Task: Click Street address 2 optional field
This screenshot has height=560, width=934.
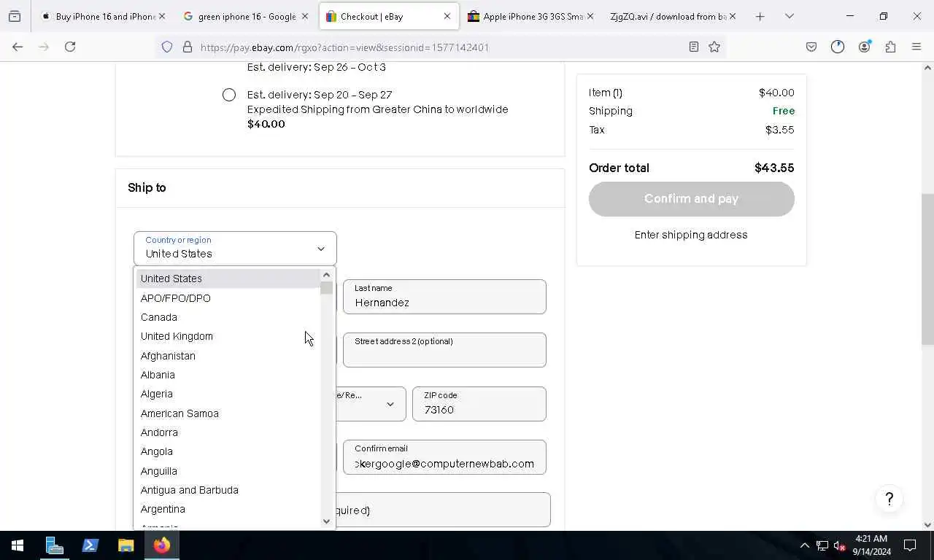Action: click(444, 350)
